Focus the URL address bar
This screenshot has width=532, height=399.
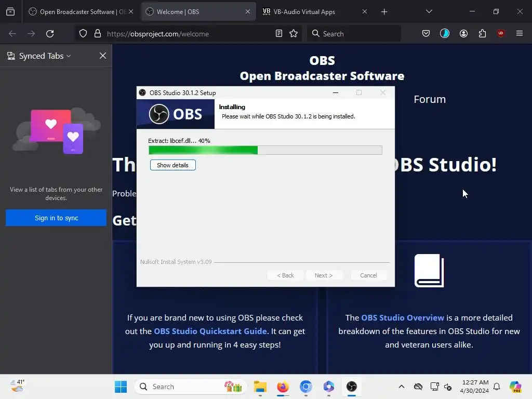coord(188,34)
